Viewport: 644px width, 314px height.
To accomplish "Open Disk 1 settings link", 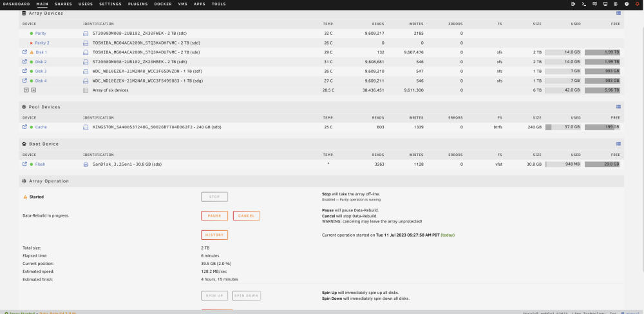I will pos(41,52).
